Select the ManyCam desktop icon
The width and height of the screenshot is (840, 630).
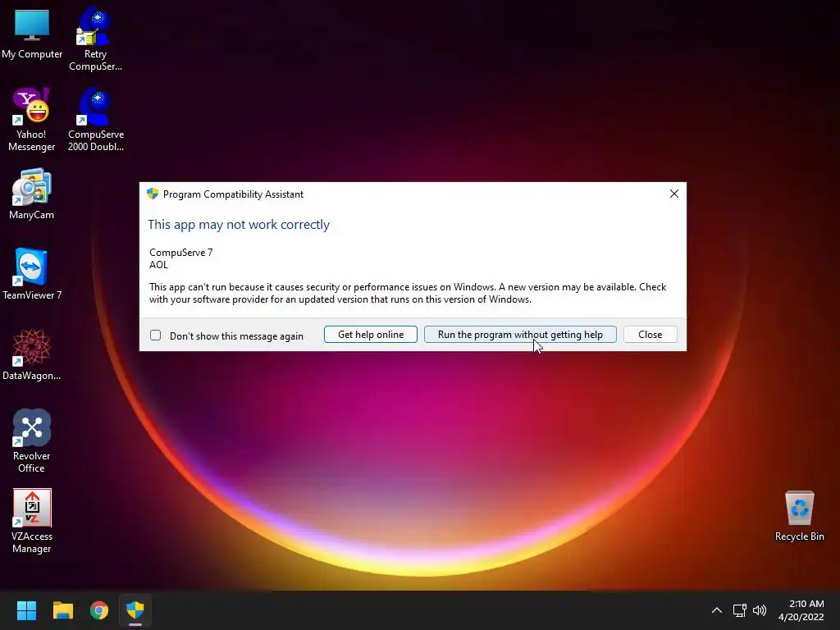coord(32,194)
